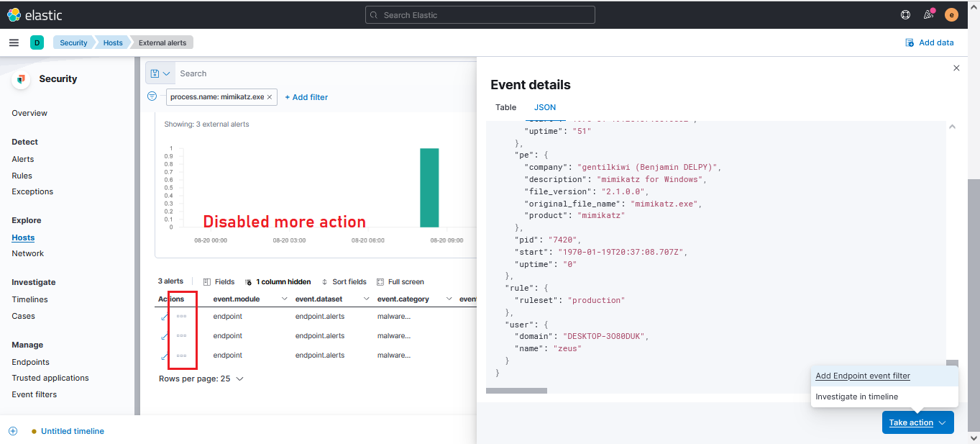This screenshot has width=980, height=444.
Task: Open Exceptions in the sidebar
Action: point(32,191)
